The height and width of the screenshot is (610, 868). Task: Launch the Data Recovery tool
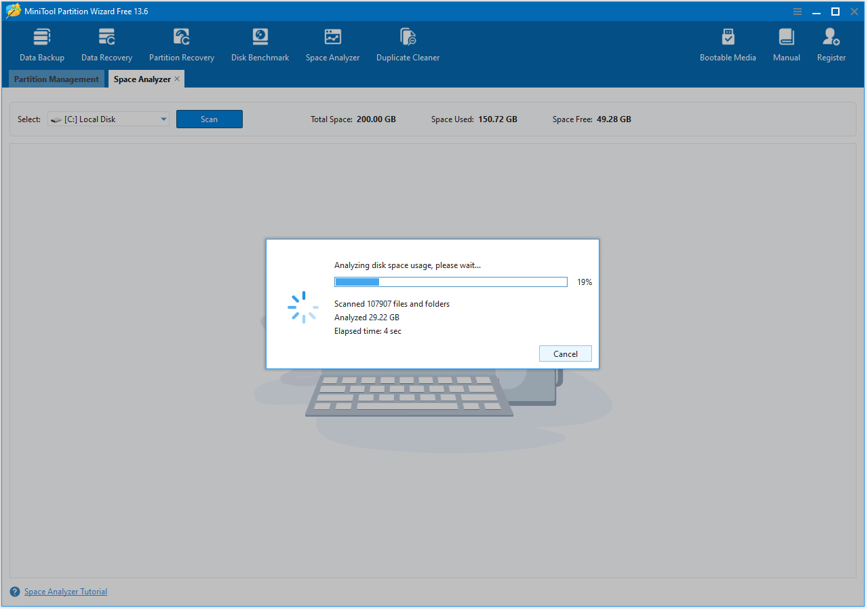106,45
